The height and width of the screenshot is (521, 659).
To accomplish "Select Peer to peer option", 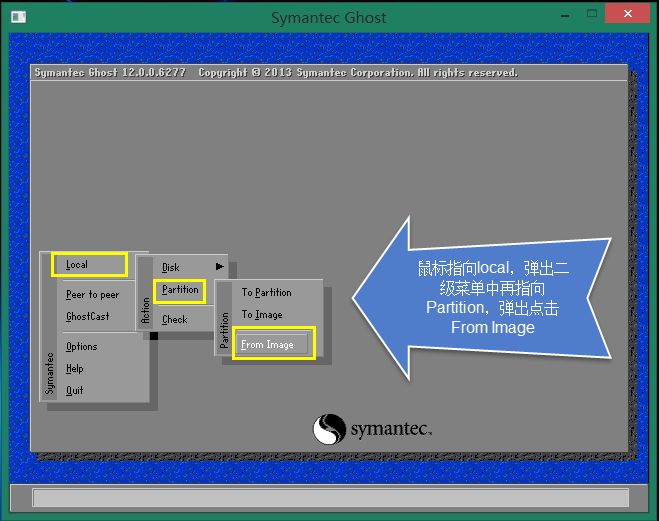I will 92,295.
